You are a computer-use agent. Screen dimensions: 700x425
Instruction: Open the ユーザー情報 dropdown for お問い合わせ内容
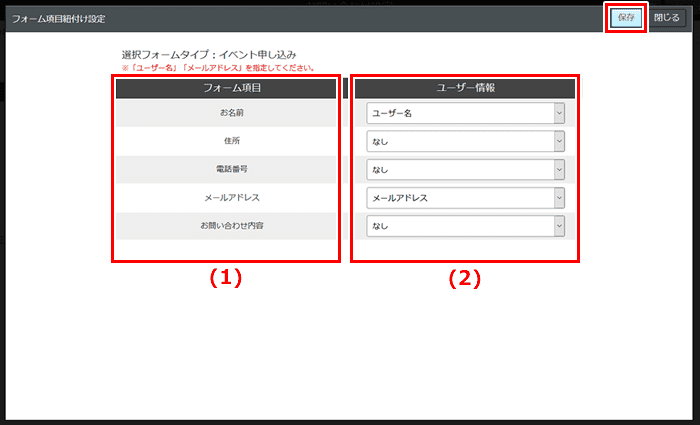click(465, 226)
